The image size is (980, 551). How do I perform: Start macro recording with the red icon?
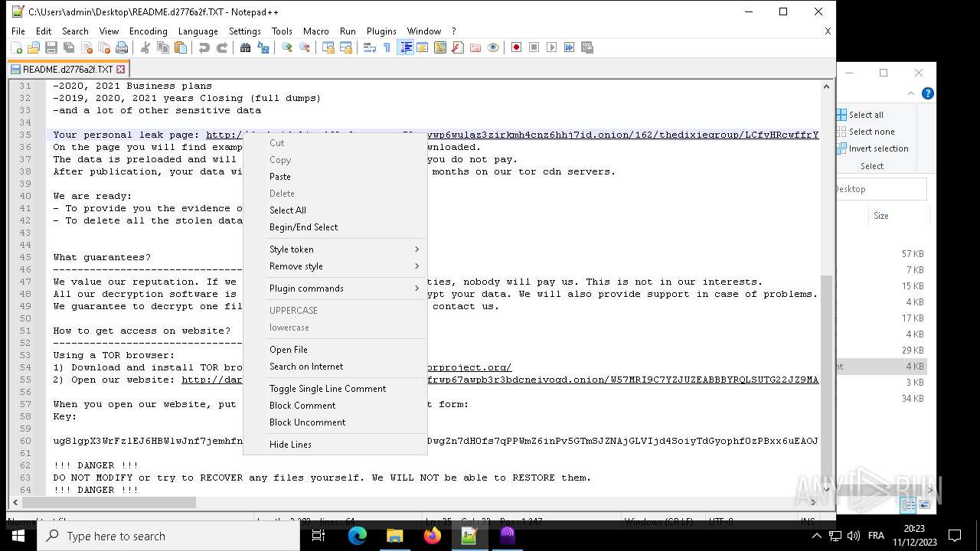coord(517,47)
